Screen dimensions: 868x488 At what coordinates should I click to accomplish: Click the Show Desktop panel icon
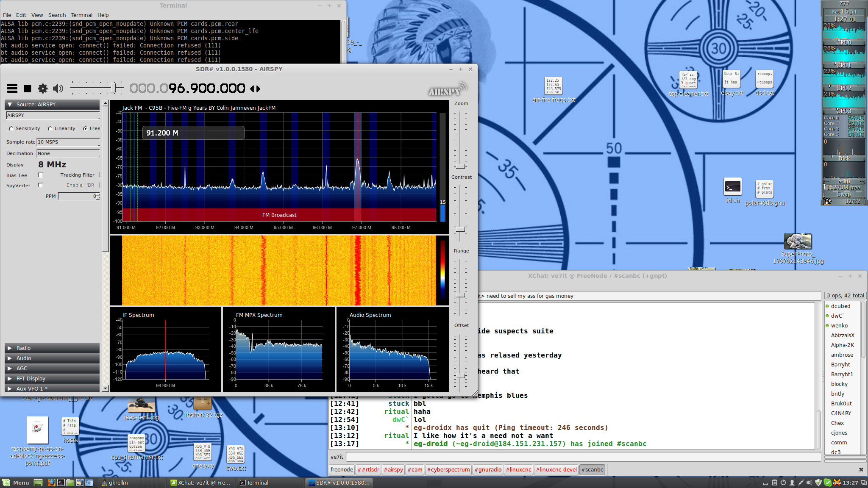point(38,482)
